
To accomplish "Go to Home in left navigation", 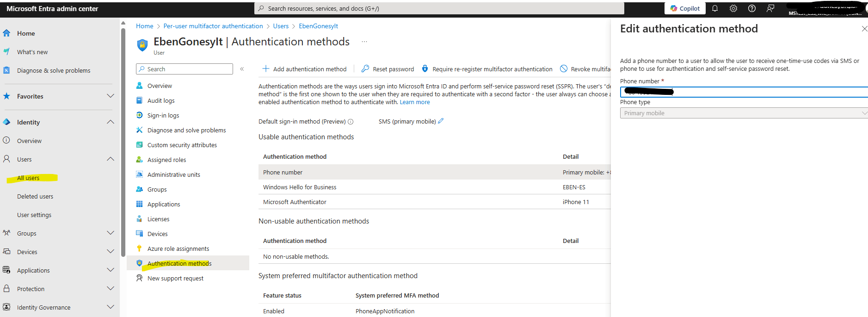I will pyautogui.click(x=26, y=33).
